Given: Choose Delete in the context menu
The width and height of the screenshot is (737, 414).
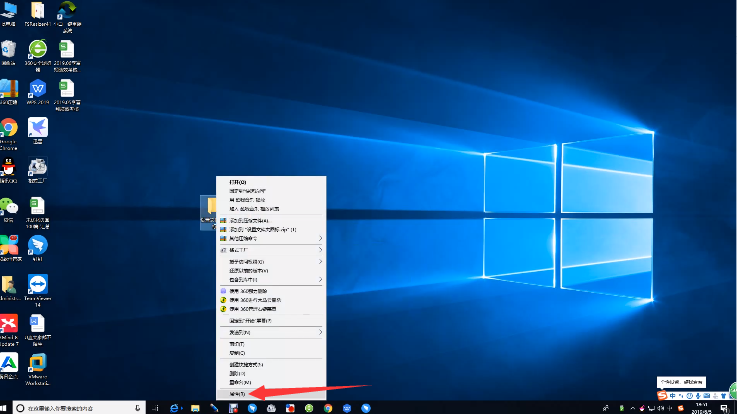Looking at the screenshot, I should (x=238, y=373).
